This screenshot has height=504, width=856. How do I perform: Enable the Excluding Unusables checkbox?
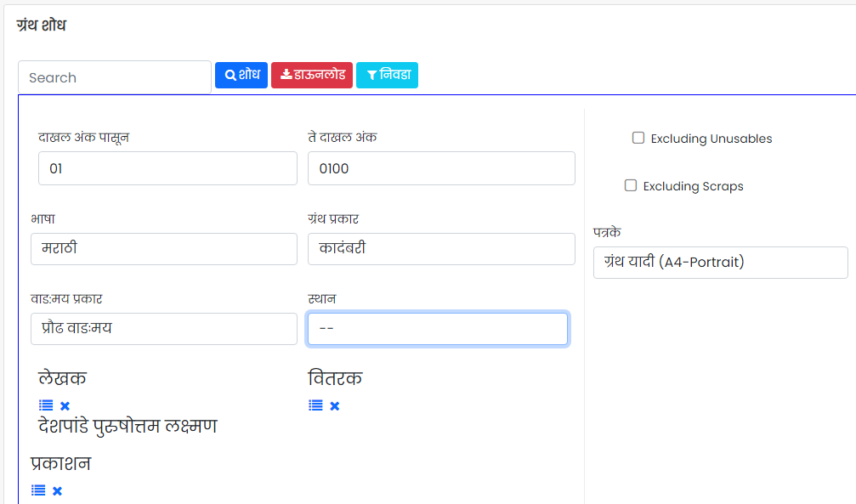638,138
